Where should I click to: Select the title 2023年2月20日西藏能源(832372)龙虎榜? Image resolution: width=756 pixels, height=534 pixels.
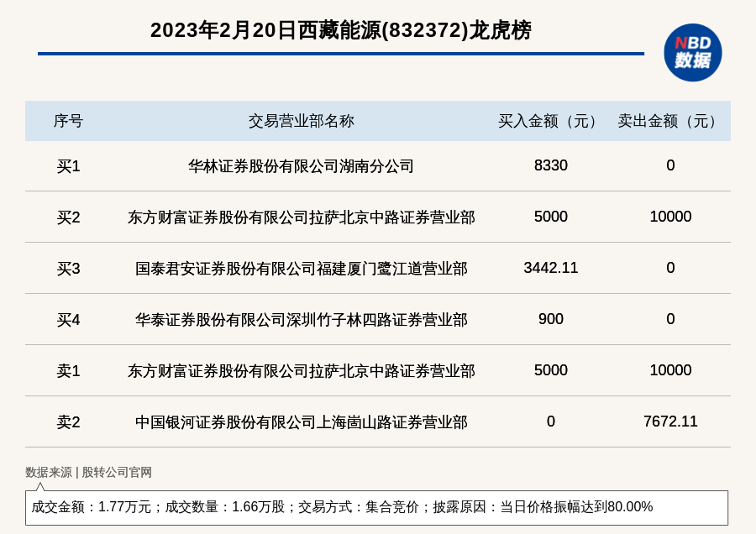tap(340, 30)
